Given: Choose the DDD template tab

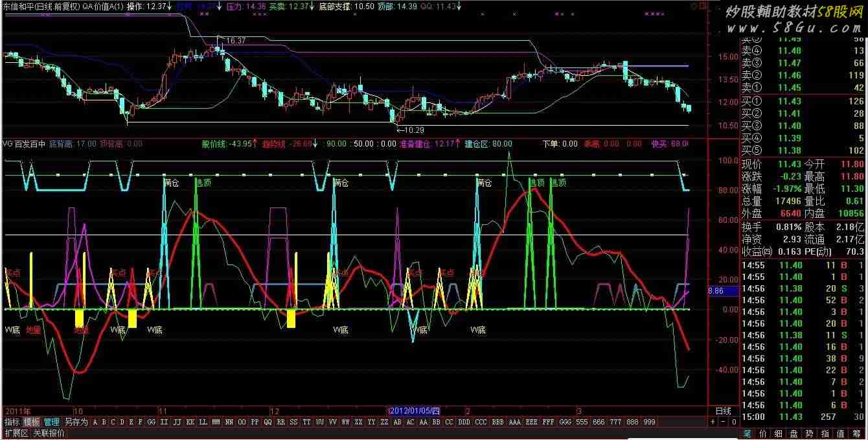Looking at the screenshot, I should point(464,422).
